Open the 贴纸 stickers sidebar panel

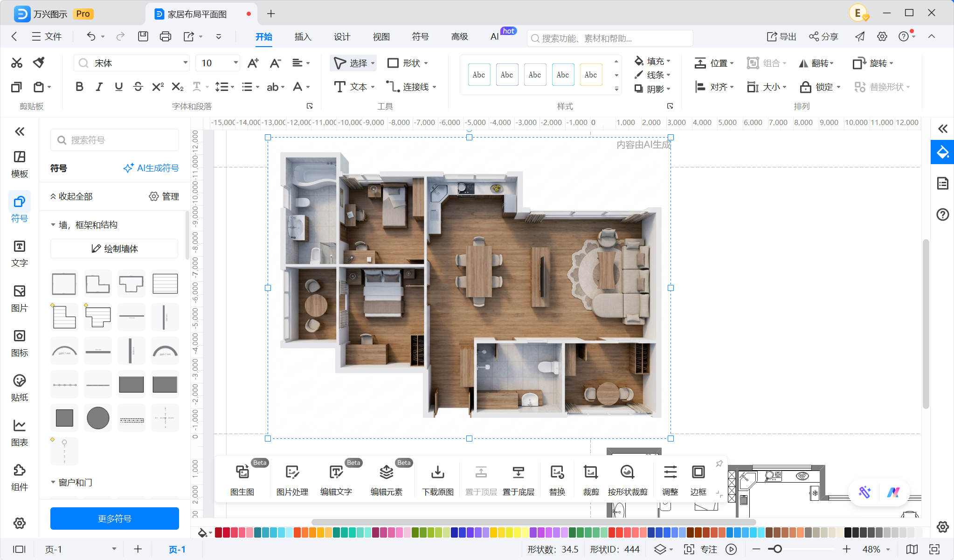pos(20,388)
